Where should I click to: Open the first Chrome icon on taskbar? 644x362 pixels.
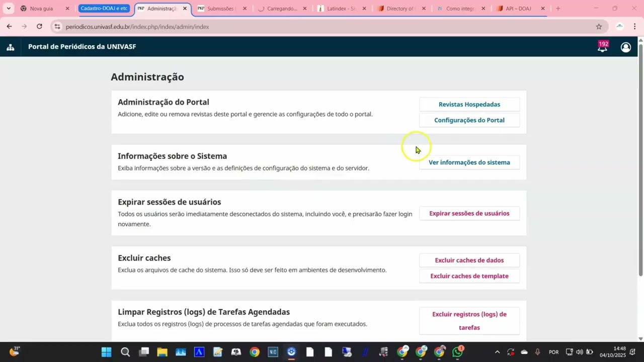pos(255,352)
